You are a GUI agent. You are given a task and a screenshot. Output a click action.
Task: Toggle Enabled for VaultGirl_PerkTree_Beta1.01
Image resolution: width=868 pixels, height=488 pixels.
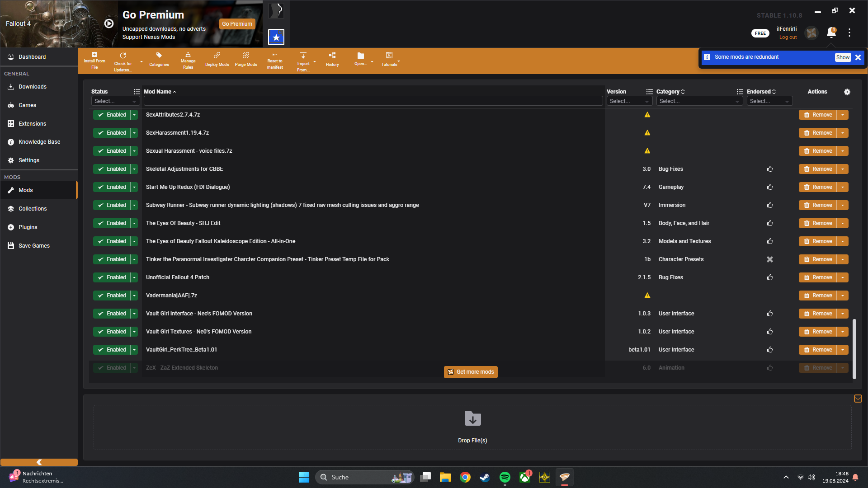[112, 350]
